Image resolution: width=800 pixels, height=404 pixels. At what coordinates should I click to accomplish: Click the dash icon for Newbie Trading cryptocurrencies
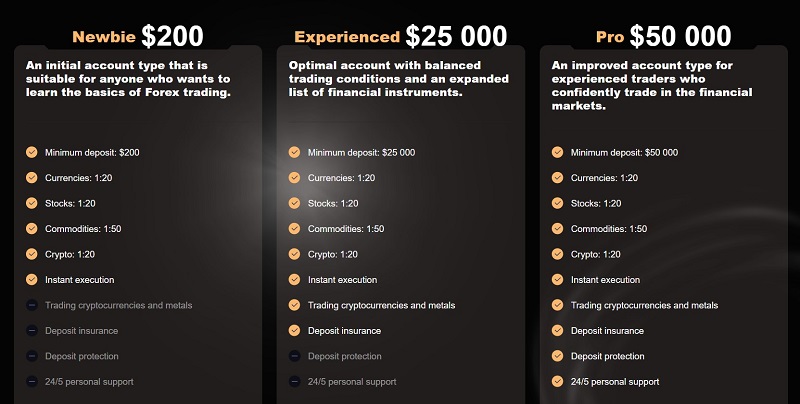[32, 305]
